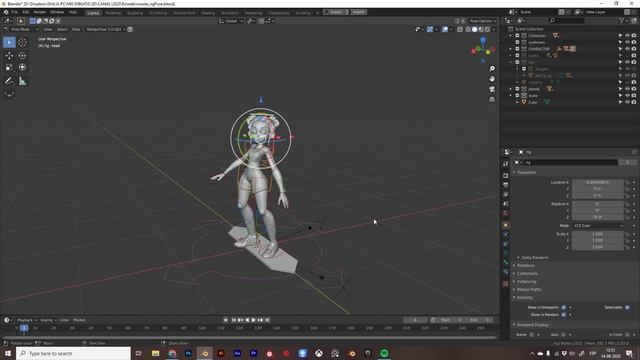This screenshot has height=360, width=640.
Task: Open the timeline Marker menu
Action: [79, 320]
